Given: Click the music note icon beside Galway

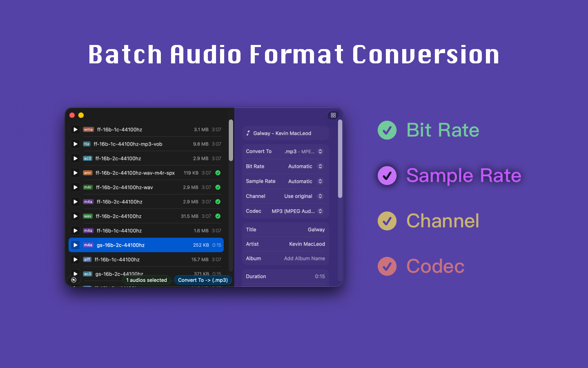Looking at the screenshot, I should point(248,133).
